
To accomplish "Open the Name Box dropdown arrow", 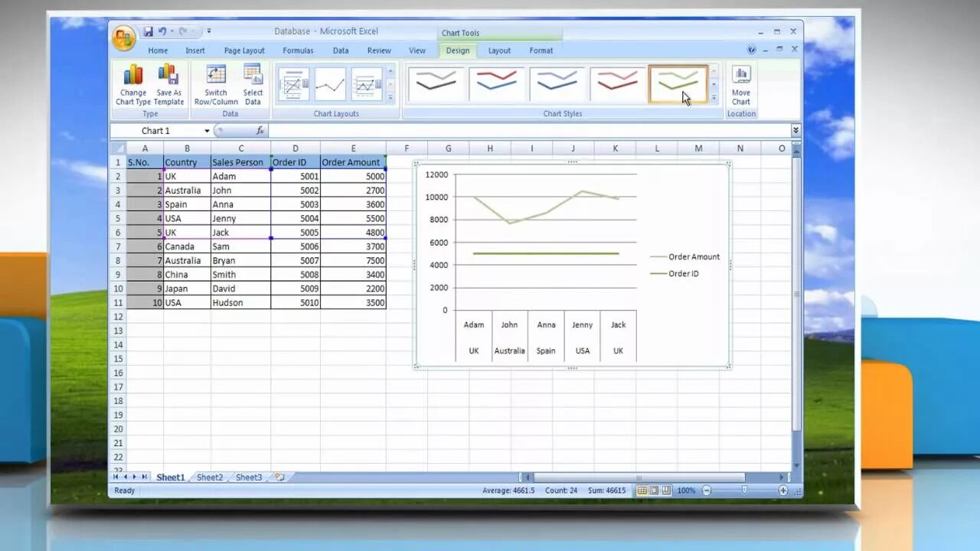I will tap(207, 131).
